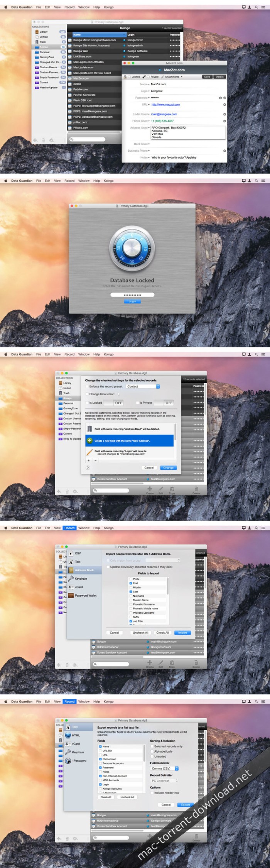Click gear icon below sidebar with count badges

click(x=52, y=140)
